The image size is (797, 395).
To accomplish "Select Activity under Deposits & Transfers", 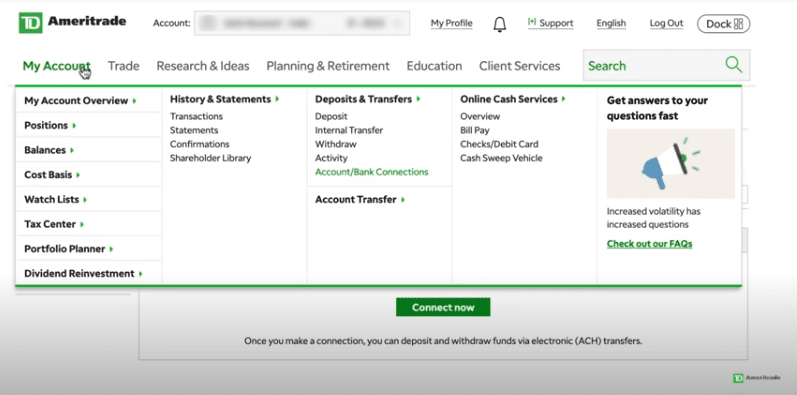I will coord(331,158).
